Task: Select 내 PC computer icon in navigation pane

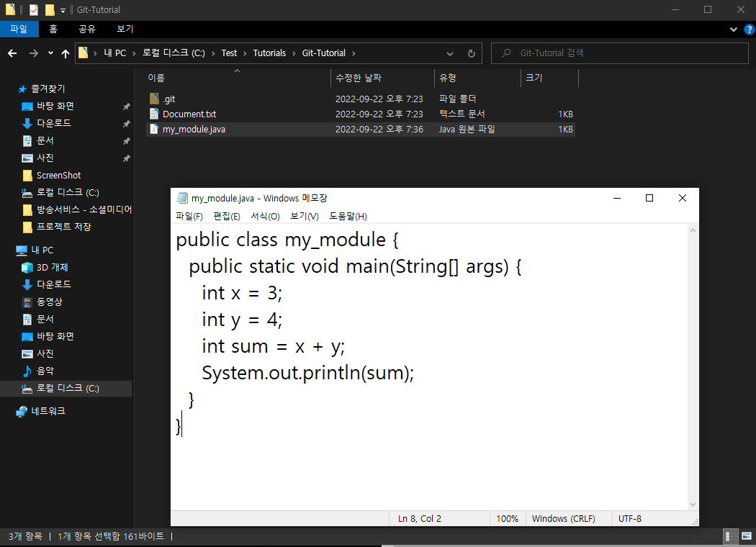Action: click(x=22, y=250)
